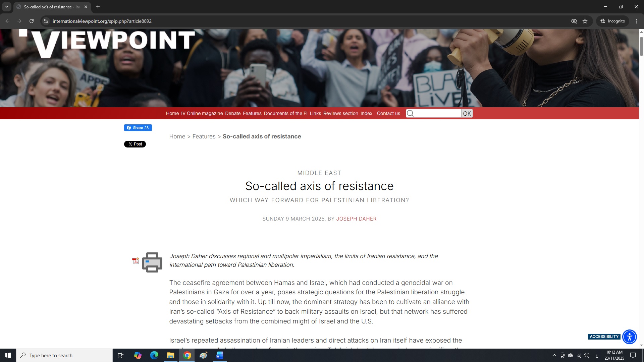Bookmark this page with the star icon
This screenshot has width=644, height=362.
pyautogui.click(x=585, y=21)
